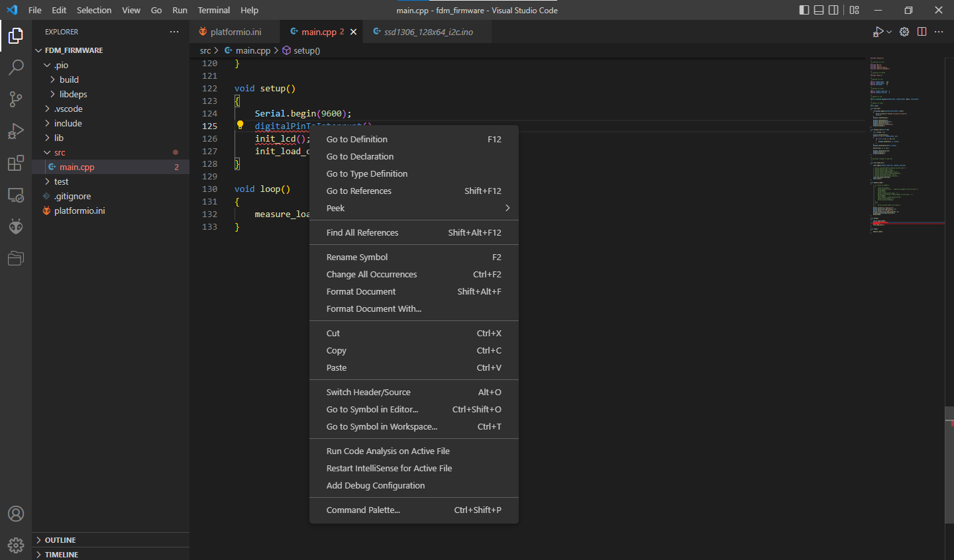
Task: Click the editor title gear icon
Action: 904,32
